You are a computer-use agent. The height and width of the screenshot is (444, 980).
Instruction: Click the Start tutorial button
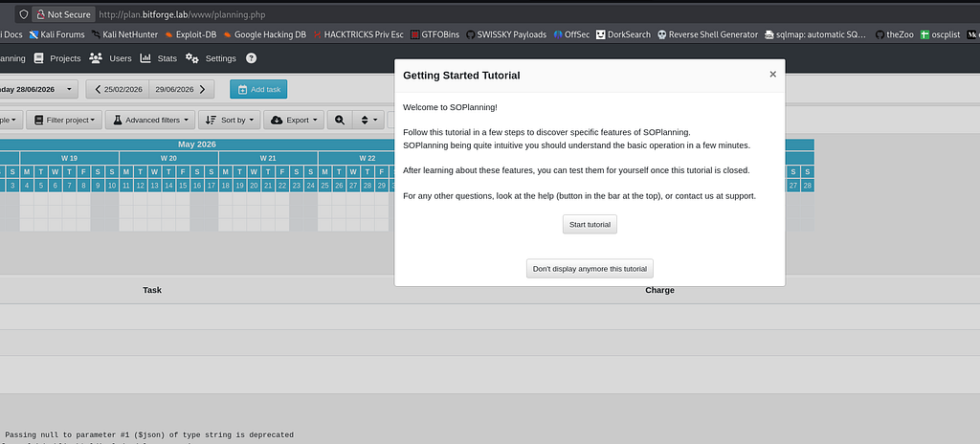click(590, 225)
